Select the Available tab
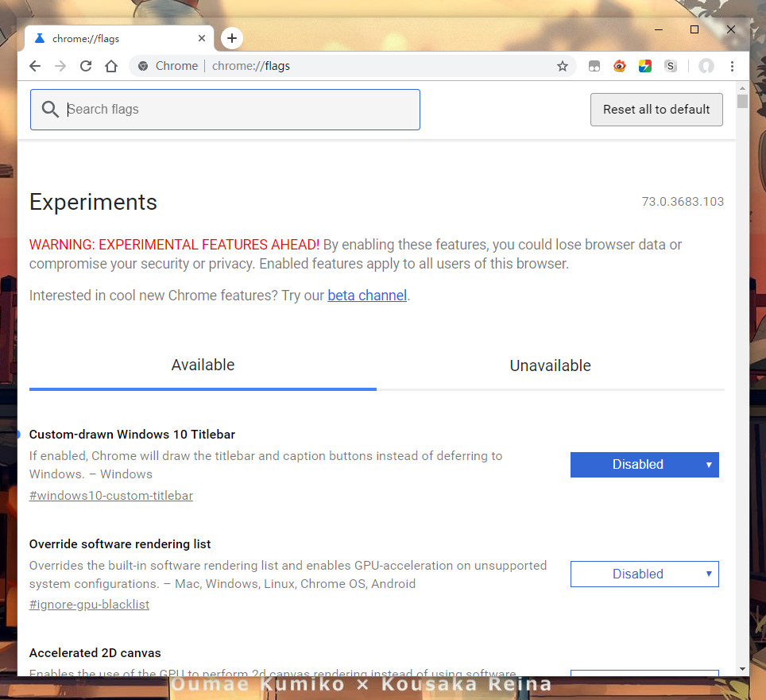The width and height of the screenshot is (766, 700). [x=203, y=365]
